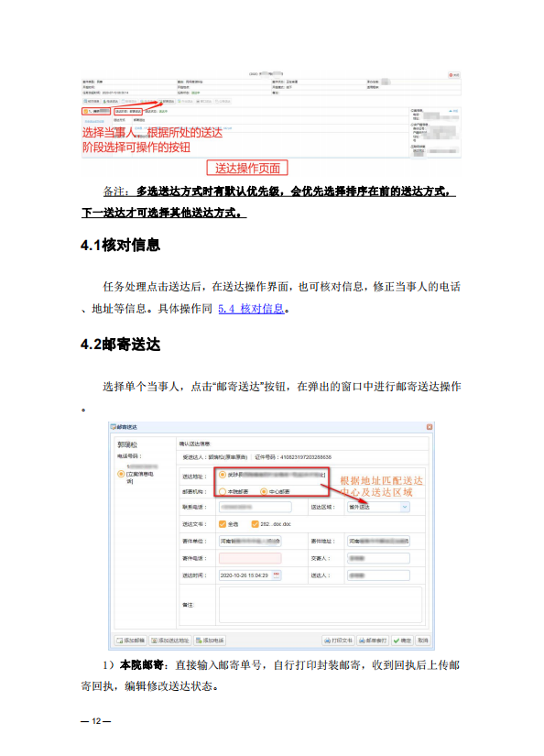Image resolution: width=544 pixels, height=756 pixels.
Task: Click the 添加电话 button
Action: (210, 641)
